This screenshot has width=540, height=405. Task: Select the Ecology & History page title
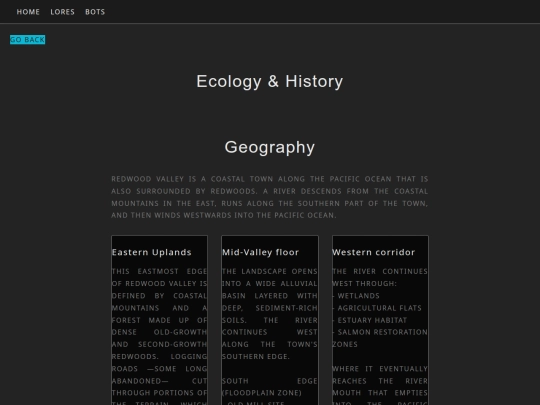pos(270,82)
